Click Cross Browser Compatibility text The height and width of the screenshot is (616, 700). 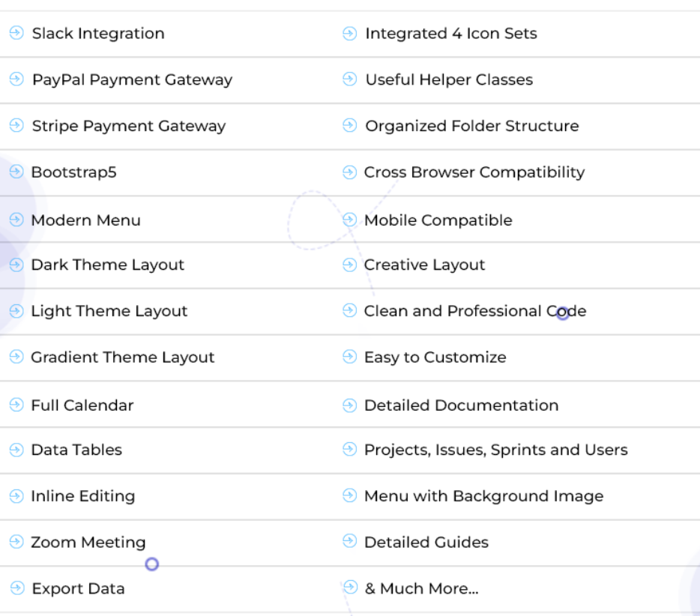pyautogui.click(x=474, y=172)
